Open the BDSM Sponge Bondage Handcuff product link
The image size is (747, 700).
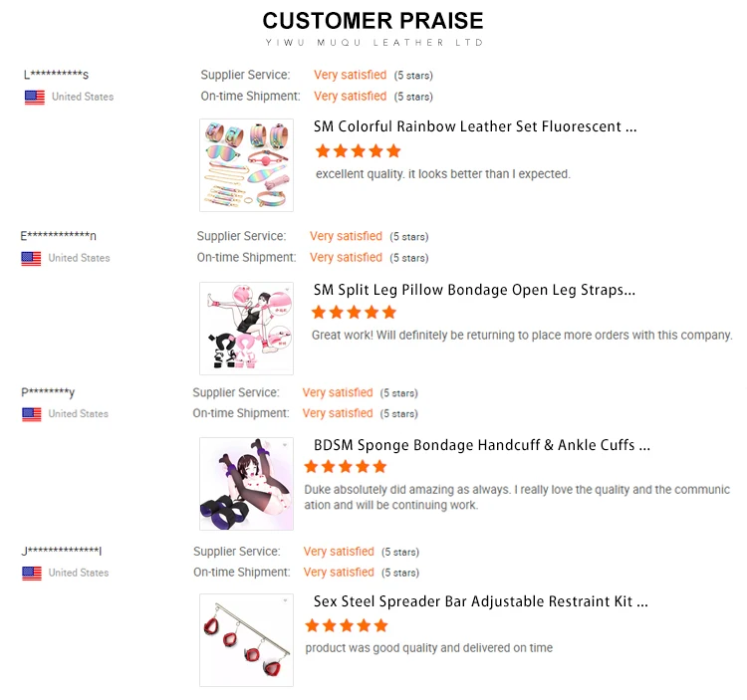481,445
